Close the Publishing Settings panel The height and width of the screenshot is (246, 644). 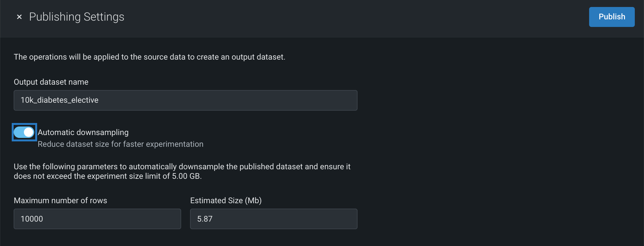(19, 17)
